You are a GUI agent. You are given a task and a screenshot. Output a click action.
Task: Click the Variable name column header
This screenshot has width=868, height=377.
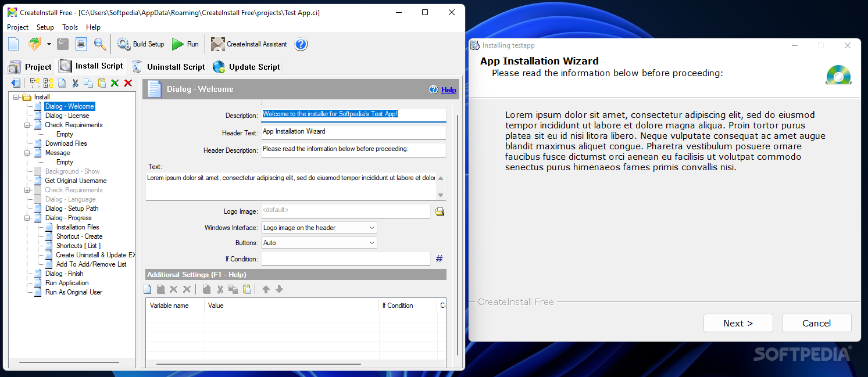click(x=176, y=306)
